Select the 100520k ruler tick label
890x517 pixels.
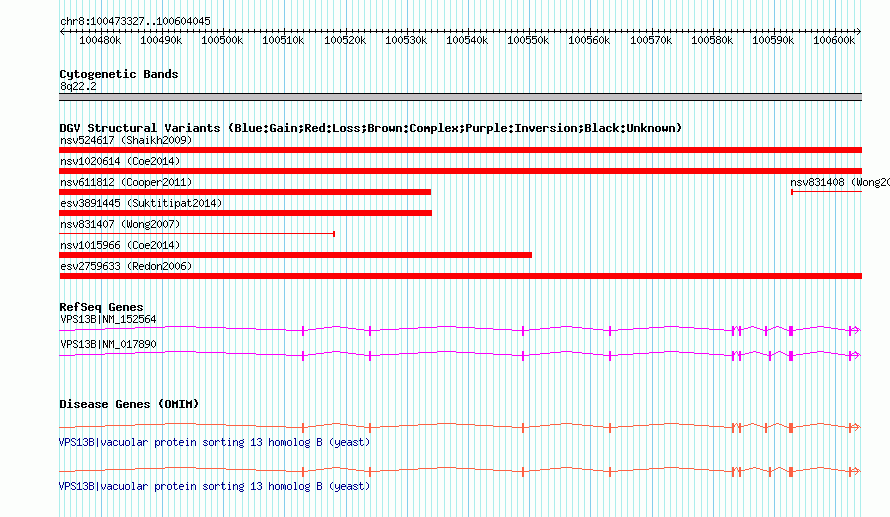[x=345, y=40]
